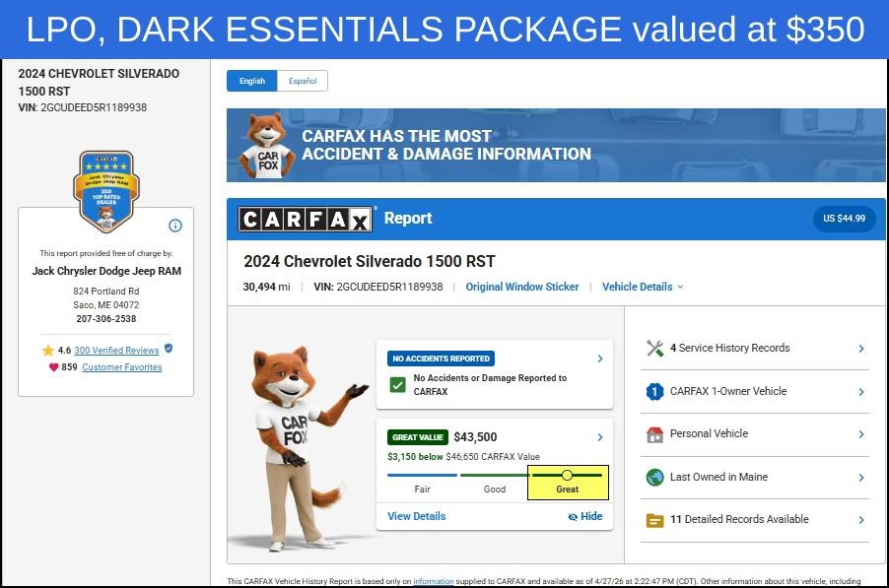This screenshot has height=588, width=889.
Task: Click dealer phone number 207-306-2538
Action: point(106,319)
